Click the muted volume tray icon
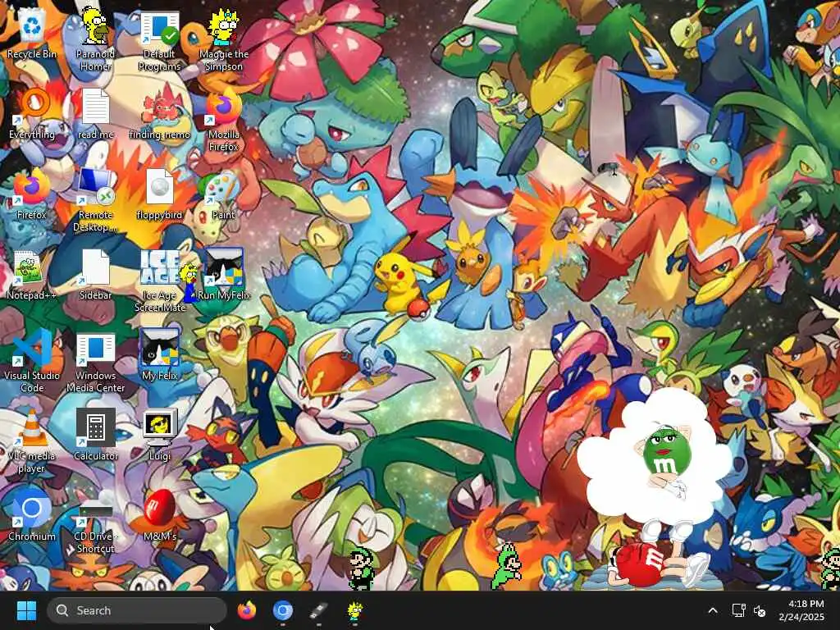 click(760, 610)
